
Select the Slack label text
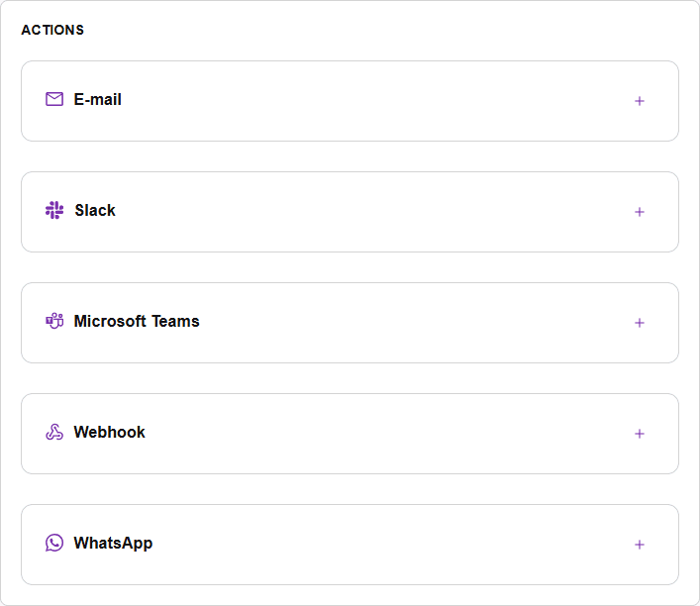(95, 210)
